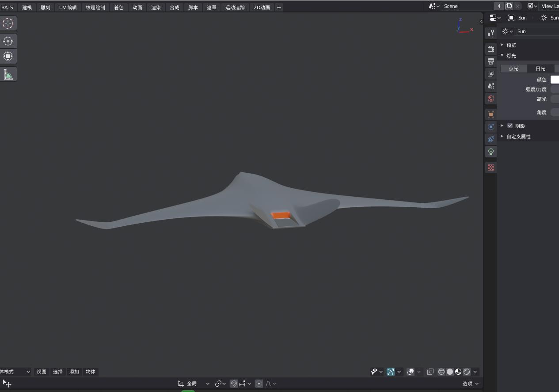Switch to rendered viewport shading
Viewport: 559px width, 392px height.
[467, 372]
